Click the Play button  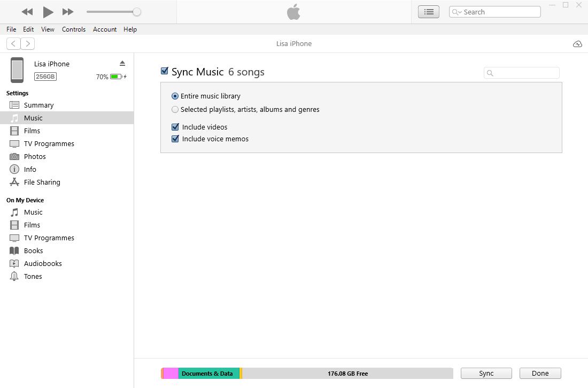pos(48,12)
